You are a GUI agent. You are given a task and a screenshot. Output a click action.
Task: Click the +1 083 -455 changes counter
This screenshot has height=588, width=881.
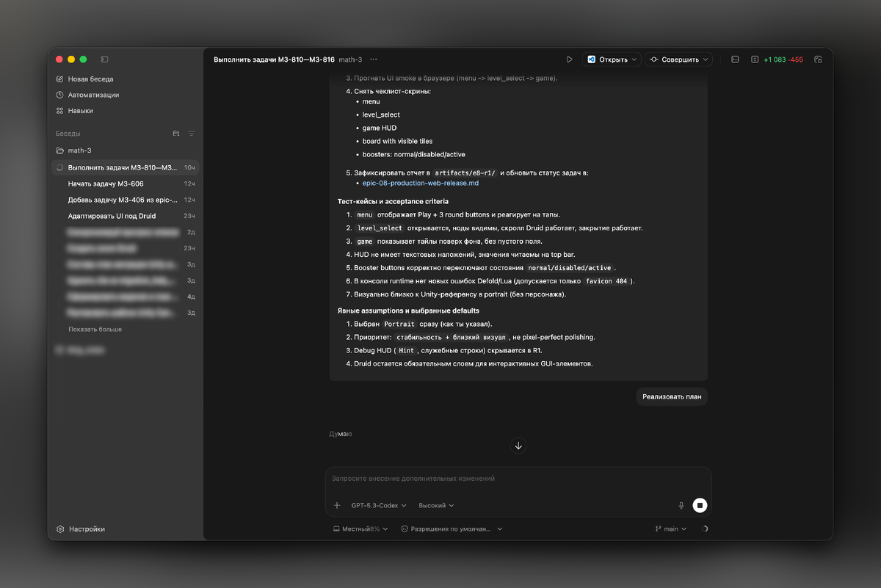click(783, 59)
